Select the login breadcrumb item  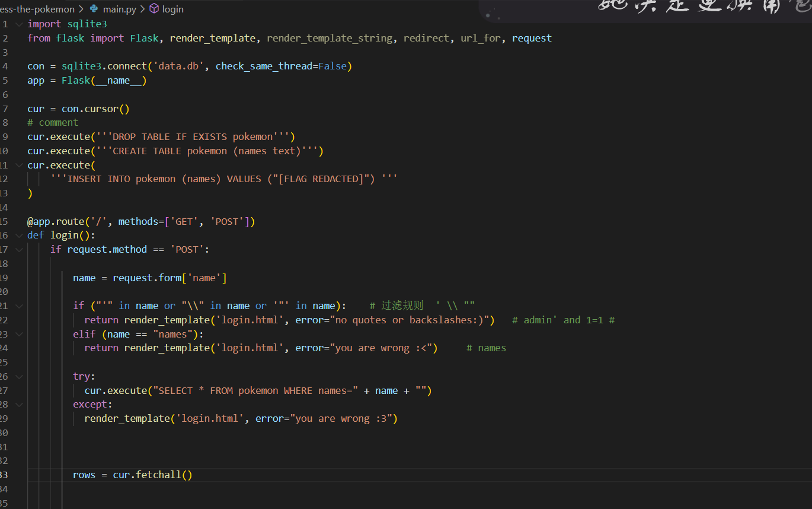coord(172,9)
